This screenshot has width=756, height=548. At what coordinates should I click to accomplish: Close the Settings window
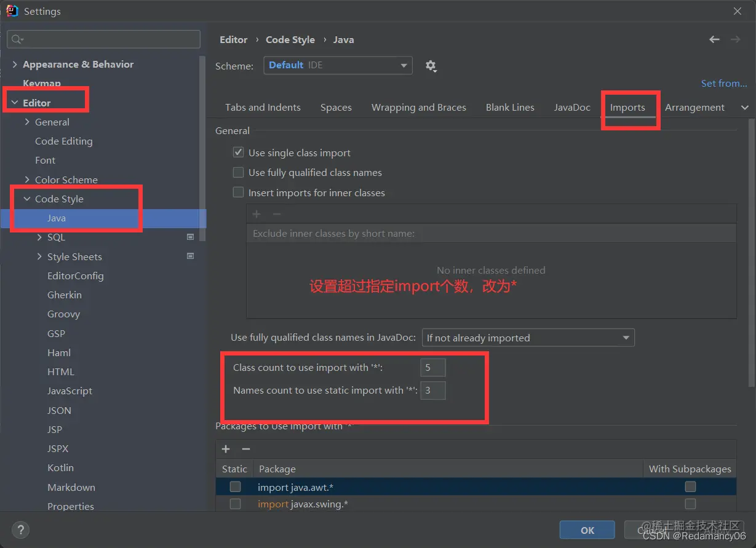[738, 11]
